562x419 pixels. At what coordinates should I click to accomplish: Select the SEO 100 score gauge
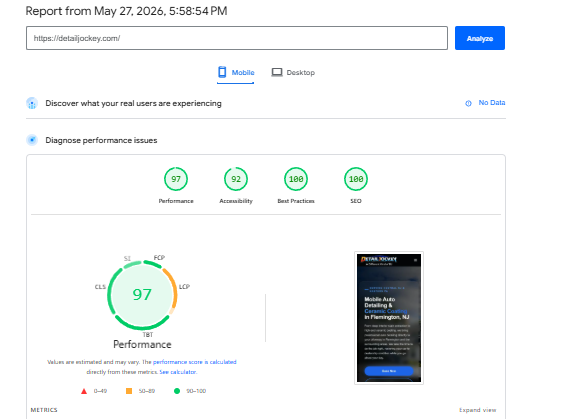(x=356, y=179)
